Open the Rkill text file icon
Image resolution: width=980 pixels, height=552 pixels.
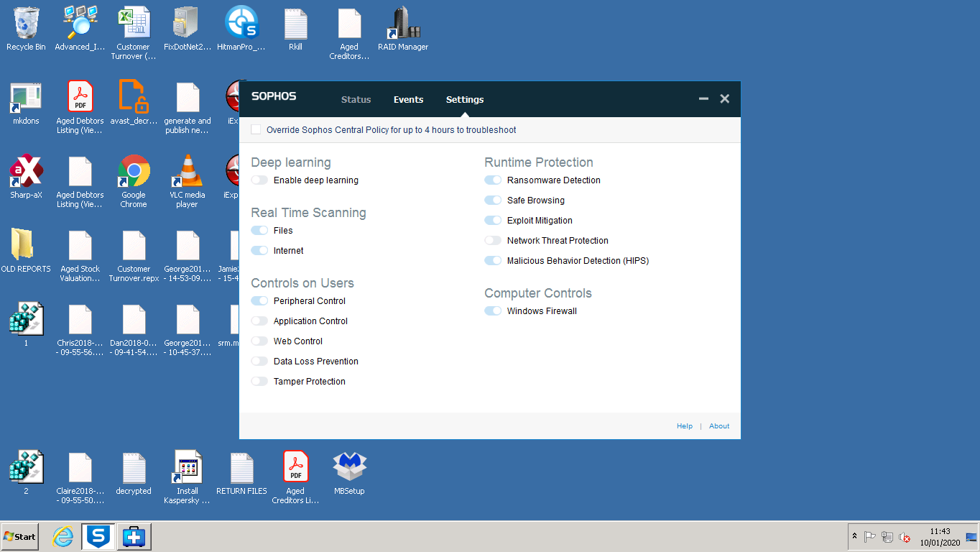click(x=295, y=24)
